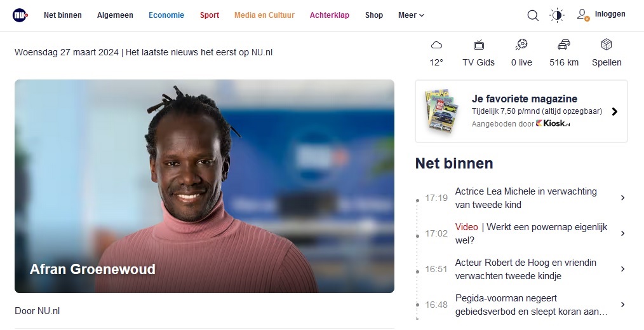Expand the Meer dropdown menu

click(x=411, y=15)
